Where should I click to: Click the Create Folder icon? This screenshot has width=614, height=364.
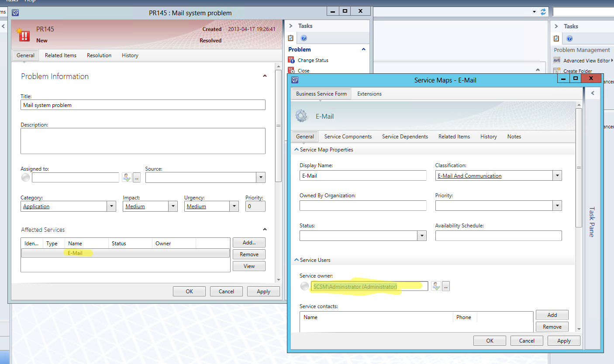[x=557, y=71]
